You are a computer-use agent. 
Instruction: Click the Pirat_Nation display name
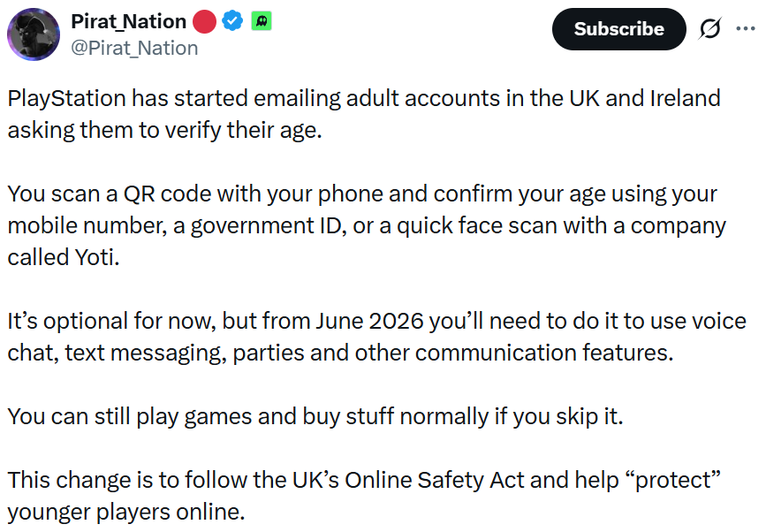[x=126, y=20]
